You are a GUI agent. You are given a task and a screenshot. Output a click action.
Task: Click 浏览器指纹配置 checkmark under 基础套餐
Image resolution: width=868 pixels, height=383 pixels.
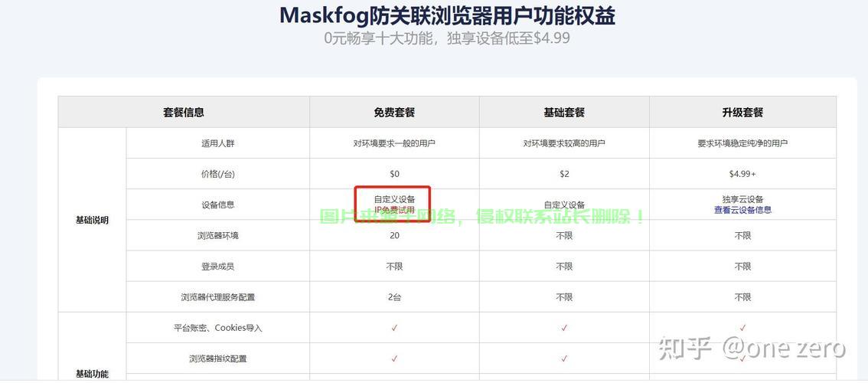click(564, 358)
